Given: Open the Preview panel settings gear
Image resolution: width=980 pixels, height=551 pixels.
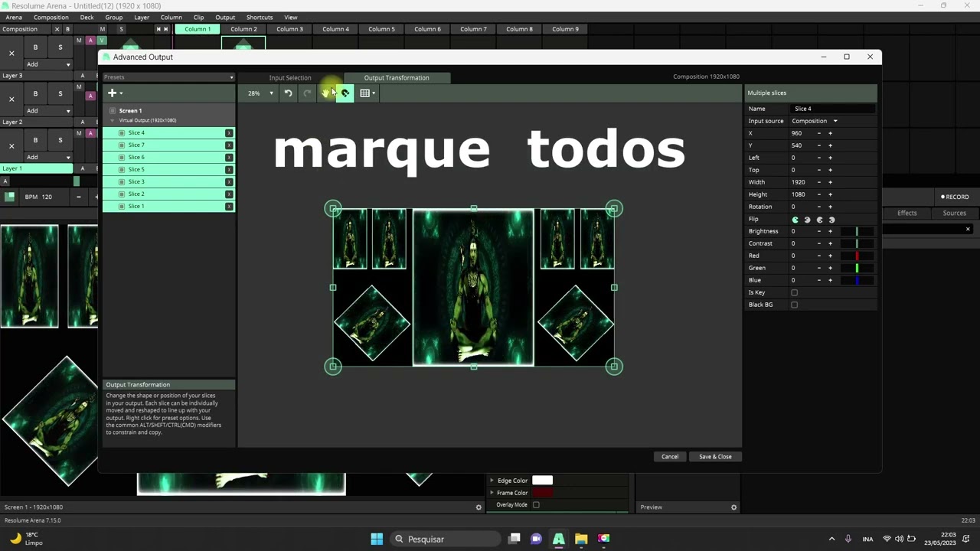Looking at the screenshot, I should coord(733,507).
